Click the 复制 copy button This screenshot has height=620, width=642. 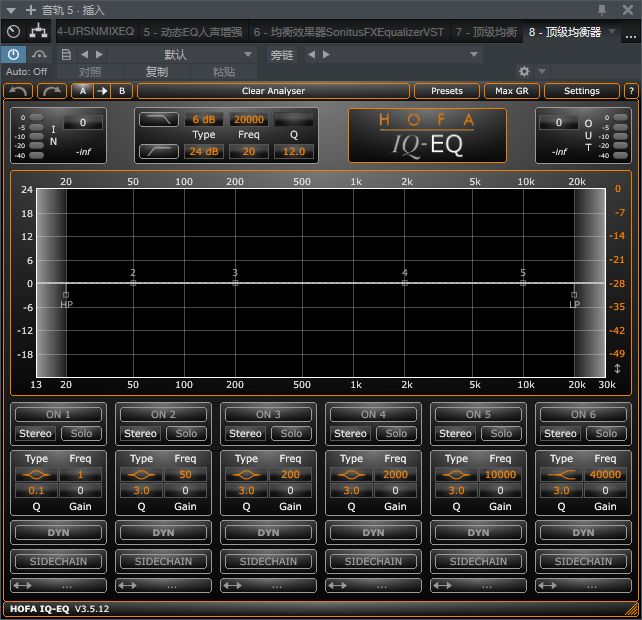[157, 72]
